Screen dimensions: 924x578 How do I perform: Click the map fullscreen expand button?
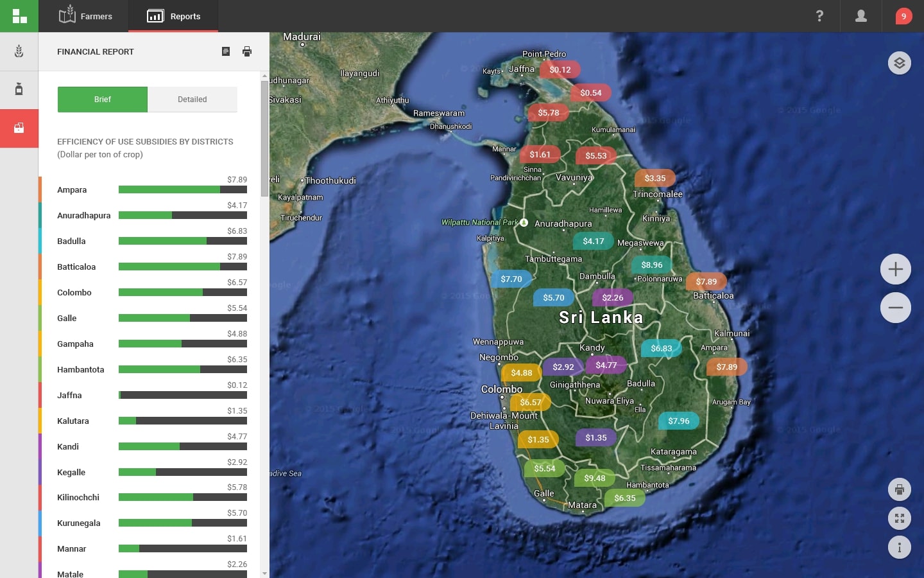pos(900,518)
